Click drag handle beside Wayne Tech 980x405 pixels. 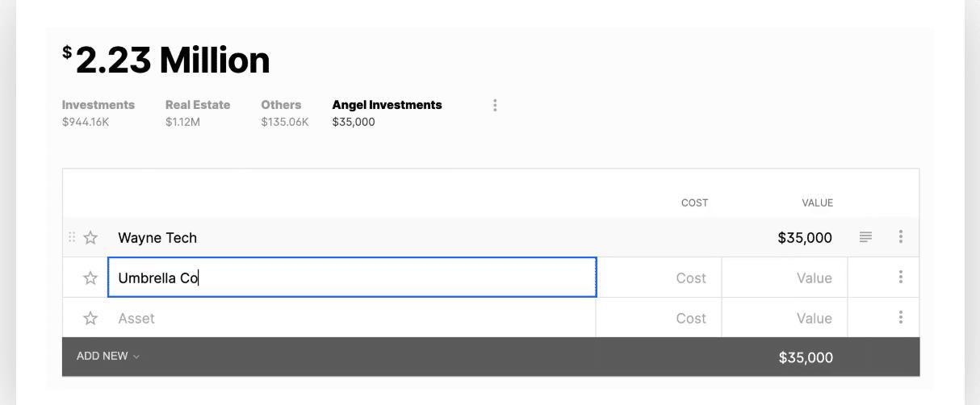pyautogui.click(x=72, y=237)
